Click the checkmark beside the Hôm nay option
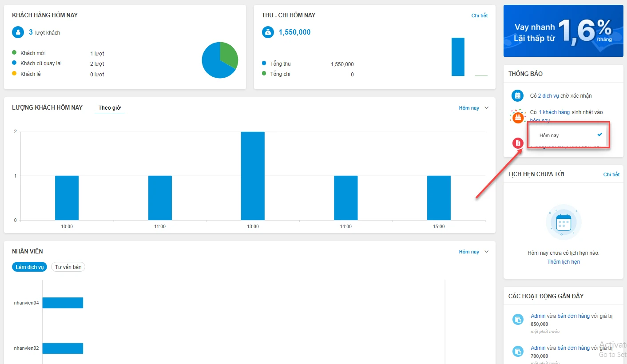The image size is (627, 364). coord(600,135)
